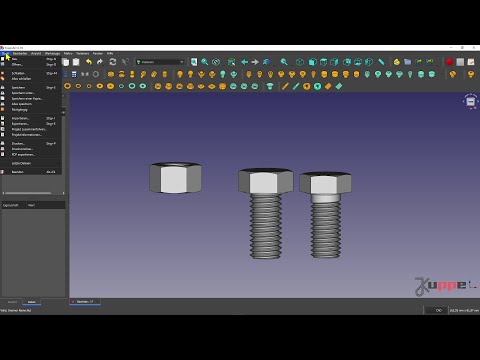
Task: Switch to rear view cube icon
Action: [347, 62]
